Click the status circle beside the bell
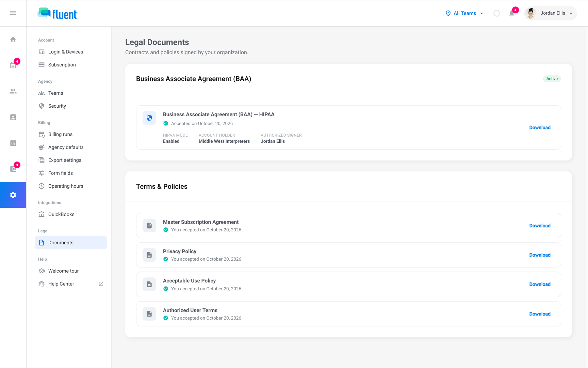588x368 pixels. [497, 13]
